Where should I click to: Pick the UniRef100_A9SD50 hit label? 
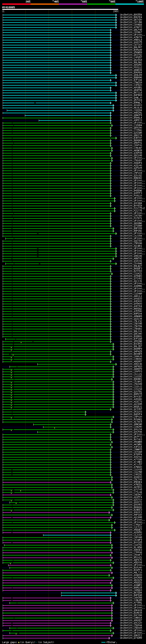point(131,65)
